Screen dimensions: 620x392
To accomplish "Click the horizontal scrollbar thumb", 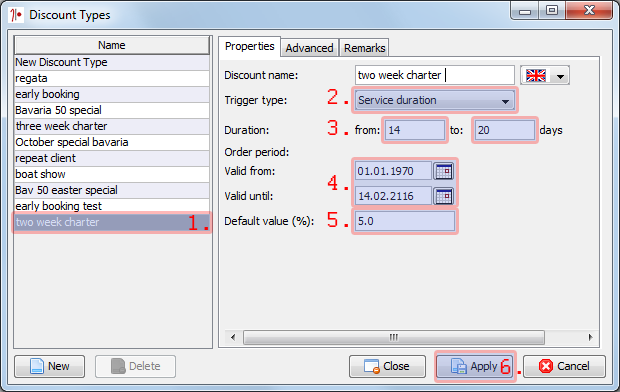I will [x=394, y=337].
